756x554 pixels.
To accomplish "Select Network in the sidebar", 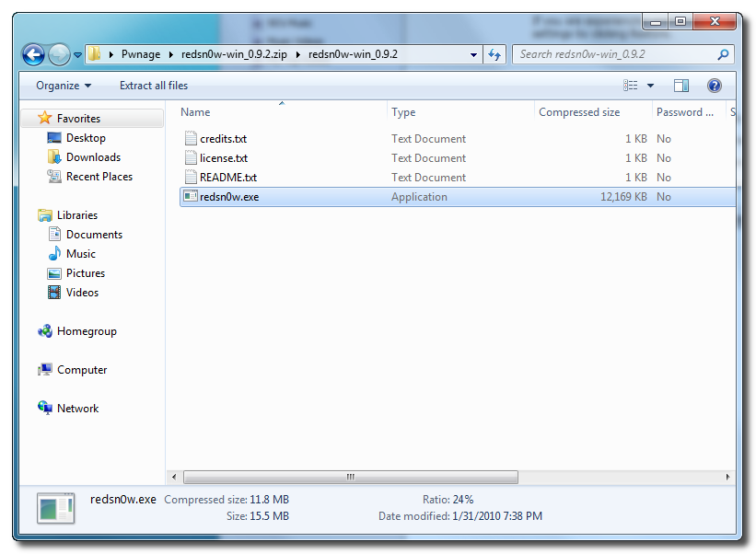I will (77, 409).
